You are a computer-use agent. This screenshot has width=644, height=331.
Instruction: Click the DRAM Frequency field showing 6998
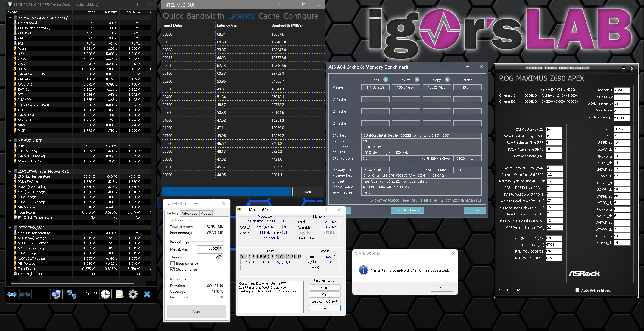pyautogui.click(x=622, y=104)
